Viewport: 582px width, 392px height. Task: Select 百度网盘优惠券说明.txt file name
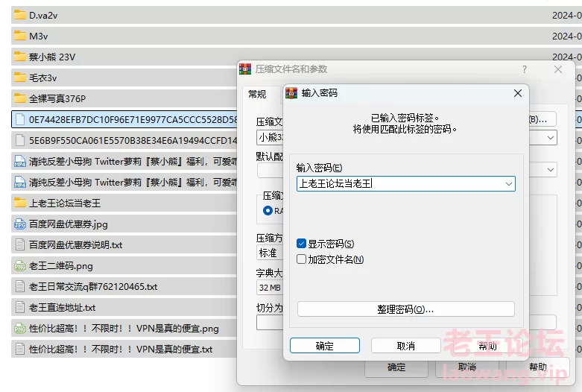coord(76,245)
